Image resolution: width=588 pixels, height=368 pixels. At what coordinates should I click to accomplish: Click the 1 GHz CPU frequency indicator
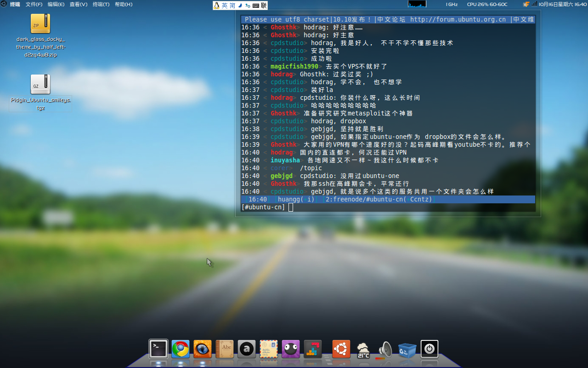click(x=452, y=4)
